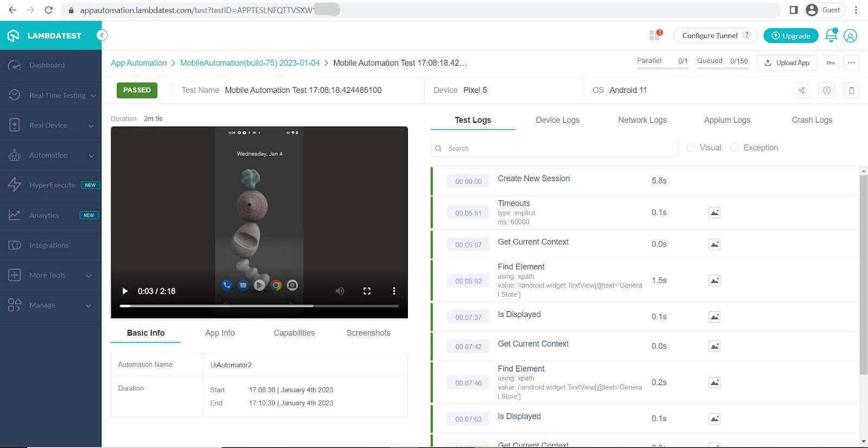Click the Upgrade button
868x448 pixels.
coord(791,35)
